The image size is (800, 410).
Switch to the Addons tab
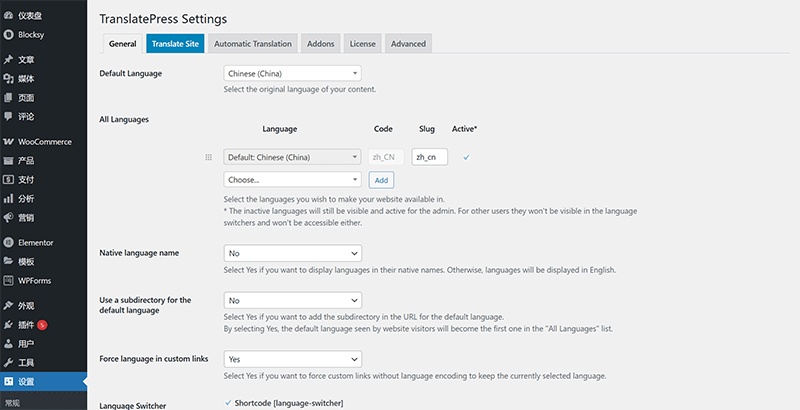tap(320, 44)
